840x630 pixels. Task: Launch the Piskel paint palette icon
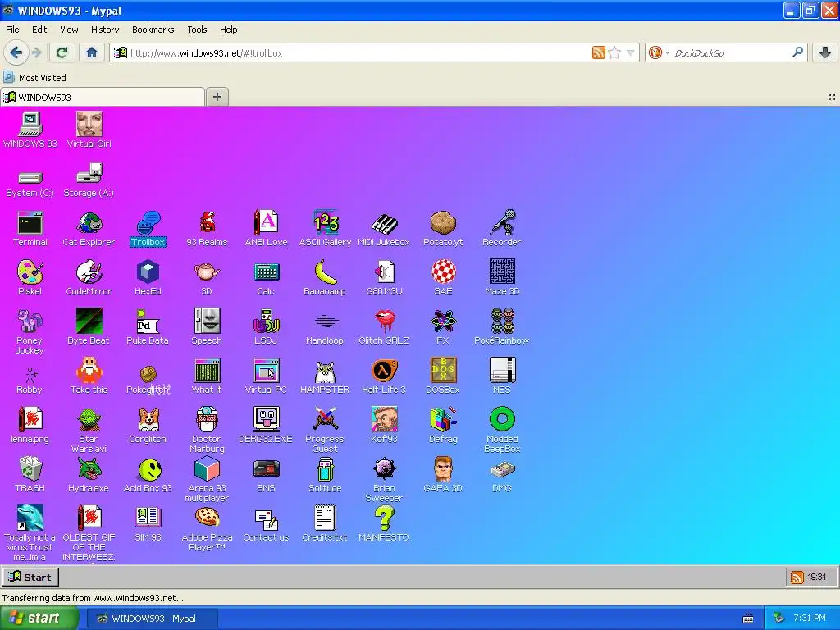30,278
